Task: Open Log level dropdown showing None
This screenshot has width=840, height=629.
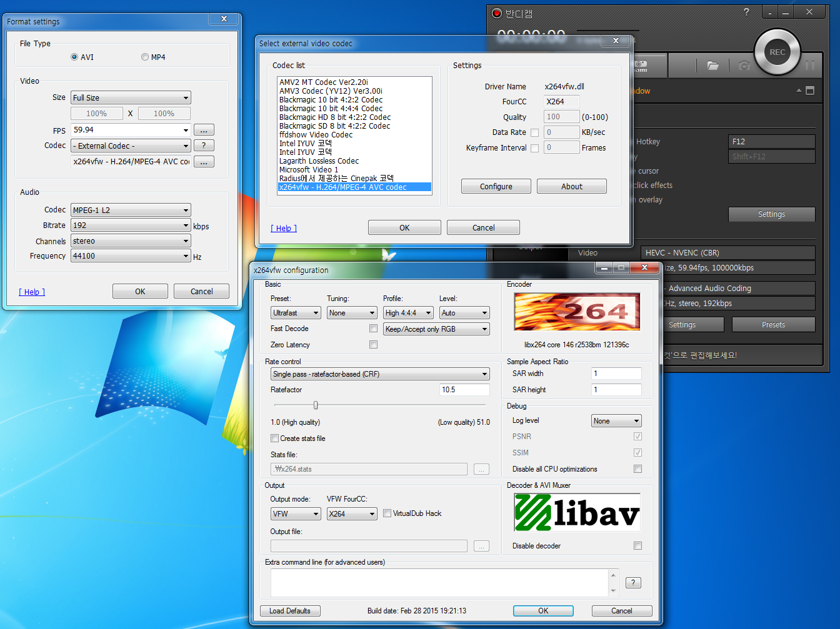Action: pyautogui.click(x=616, y=421)
